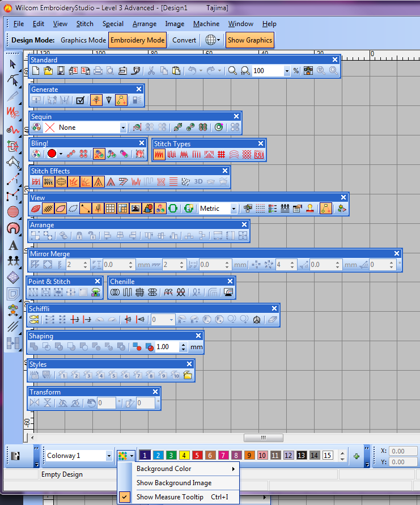Select the Lettering tool with letter A
The width and height of the screenshot is (420, 505).
tap(13, 245)
